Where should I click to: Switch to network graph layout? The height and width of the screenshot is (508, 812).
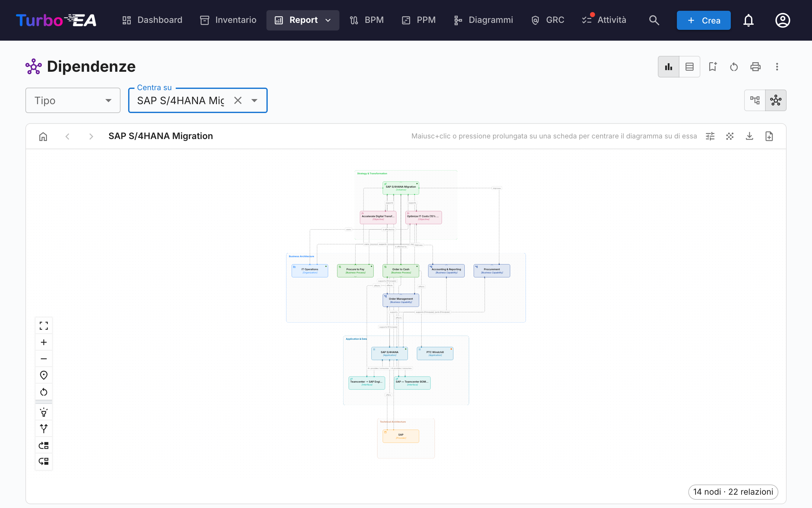776,100
